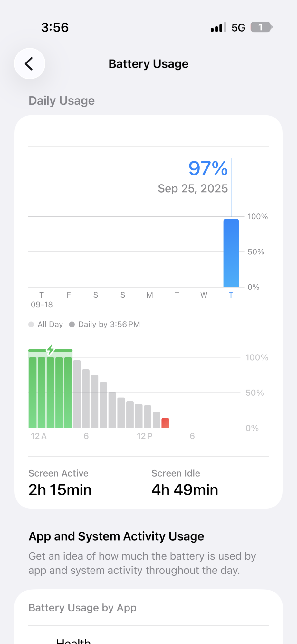Select Daily by 3:56 PM legend
The image size is (297, 644).
pos(104,324)
